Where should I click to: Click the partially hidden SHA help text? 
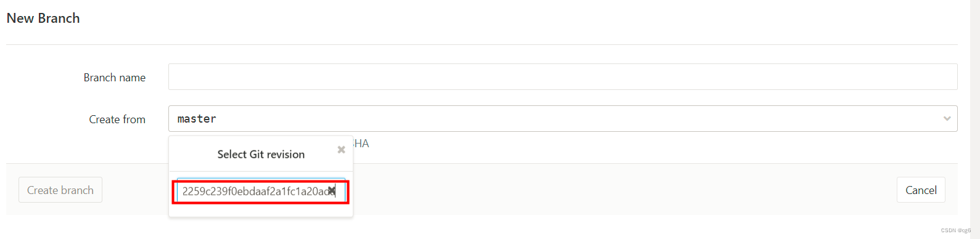361,144
